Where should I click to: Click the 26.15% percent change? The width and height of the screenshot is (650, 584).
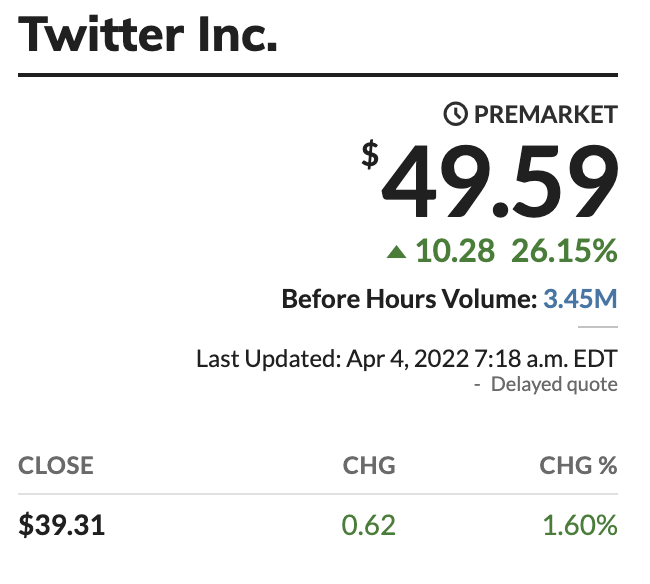point(565,251)
